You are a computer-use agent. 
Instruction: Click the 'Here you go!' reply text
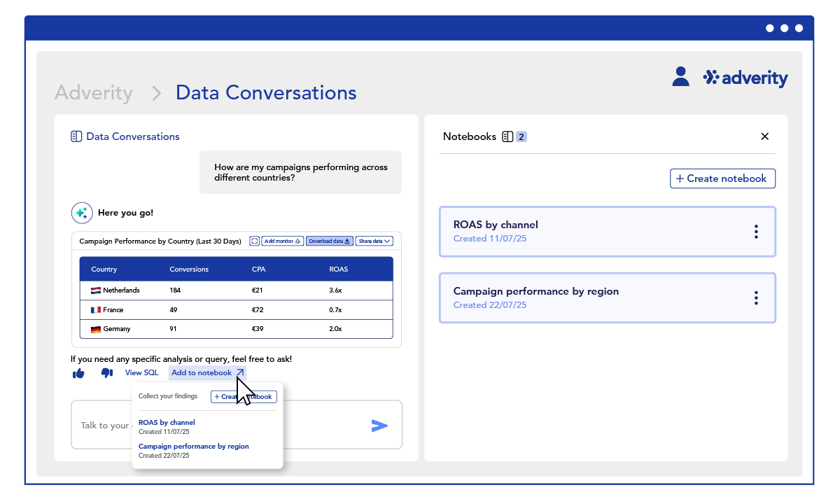pyautogui.click(x=125, y=213)
